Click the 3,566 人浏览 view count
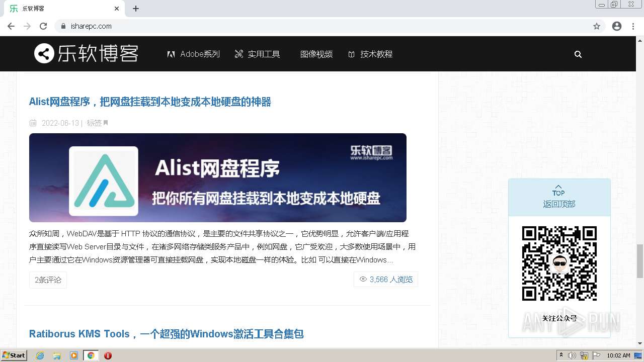644x362 pixels. (x=386, y=279)
